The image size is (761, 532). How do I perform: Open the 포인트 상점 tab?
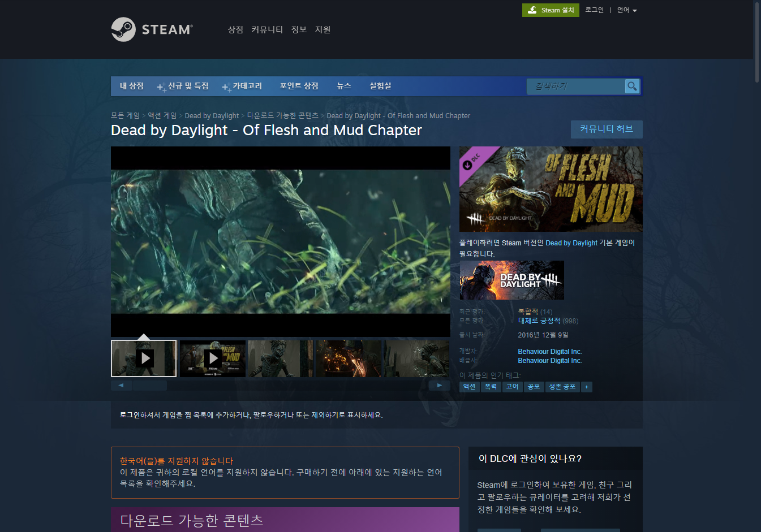(x=299, y=86)
